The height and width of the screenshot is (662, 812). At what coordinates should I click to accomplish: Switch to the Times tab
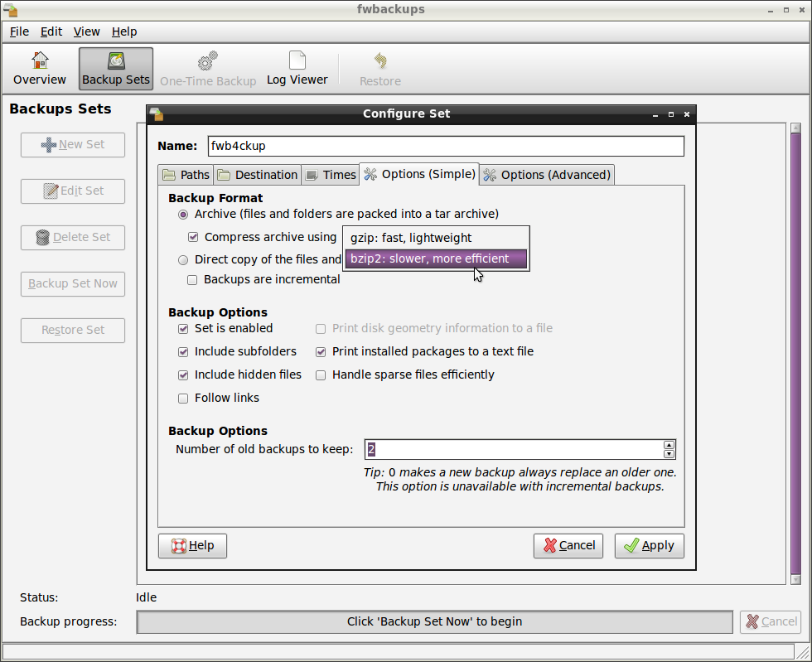point(330,175)
